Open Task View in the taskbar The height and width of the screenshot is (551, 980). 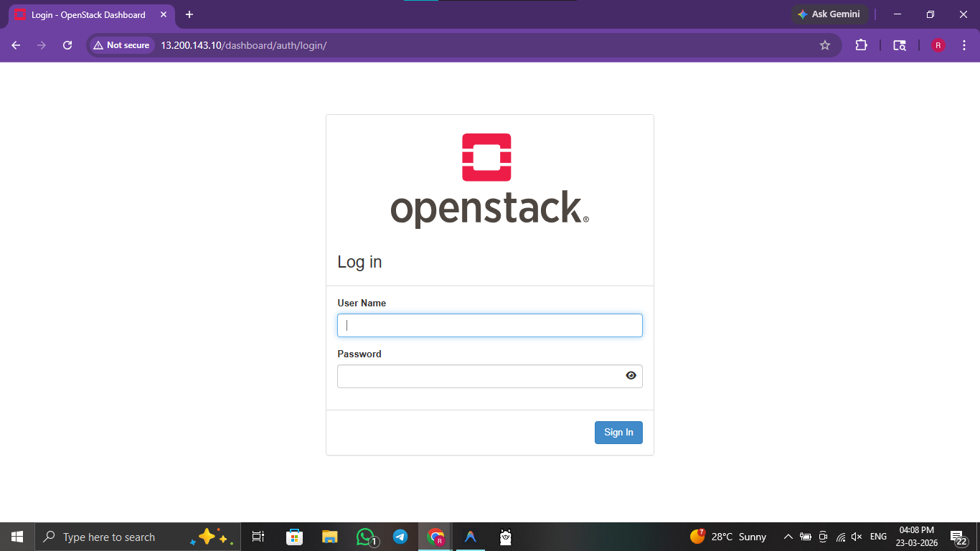point(258,537)
